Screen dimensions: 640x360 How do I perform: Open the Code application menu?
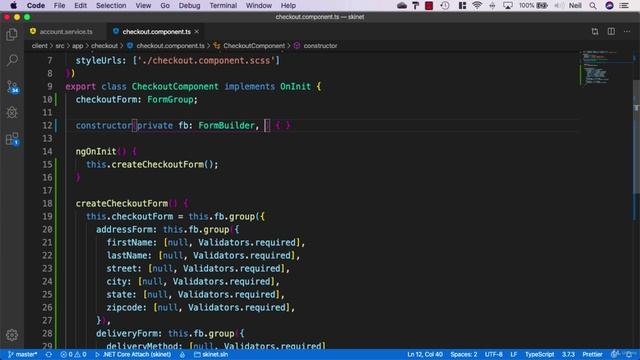coord(36,5)
